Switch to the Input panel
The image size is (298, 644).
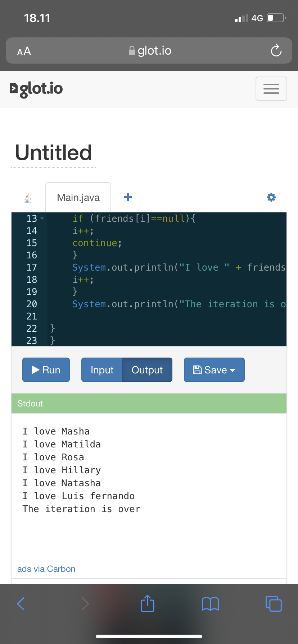[x=102, y=370]
